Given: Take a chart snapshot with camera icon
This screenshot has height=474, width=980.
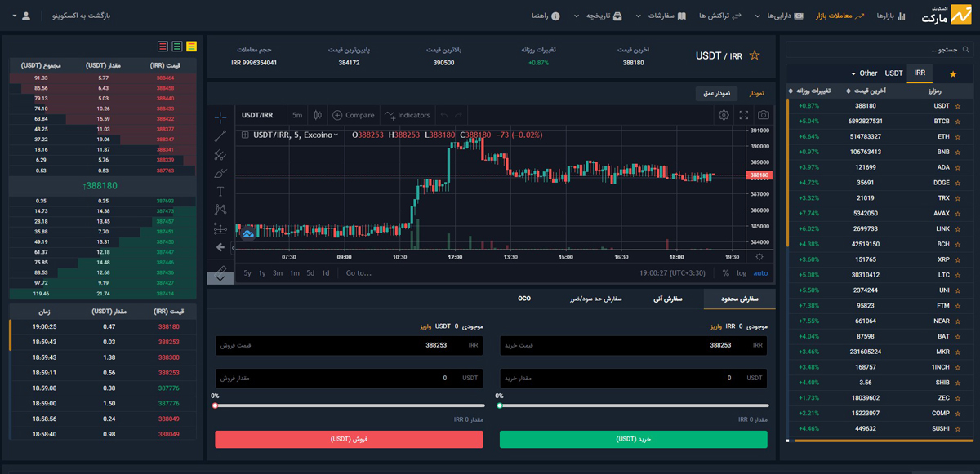Looking at the screenshot, I should [x=763, y=115].
